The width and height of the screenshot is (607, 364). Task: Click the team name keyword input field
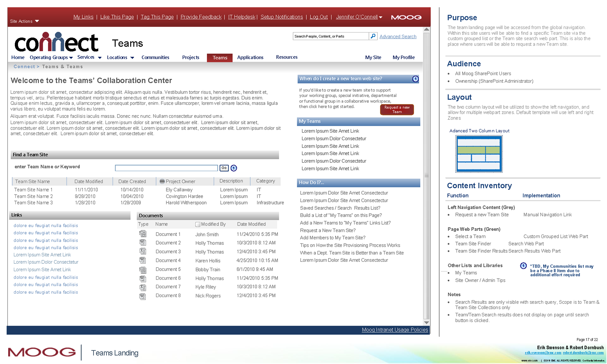(166, 168)
